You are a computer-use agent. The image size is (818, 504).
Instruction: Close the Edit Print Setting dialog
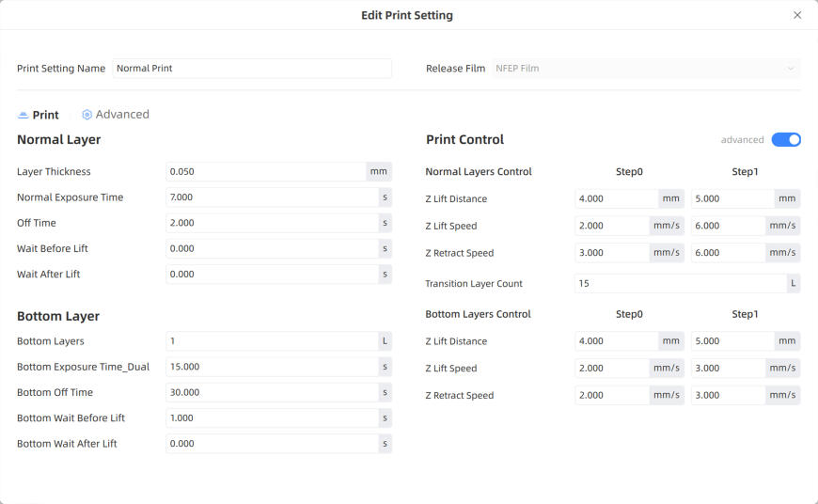click(797, 15)
